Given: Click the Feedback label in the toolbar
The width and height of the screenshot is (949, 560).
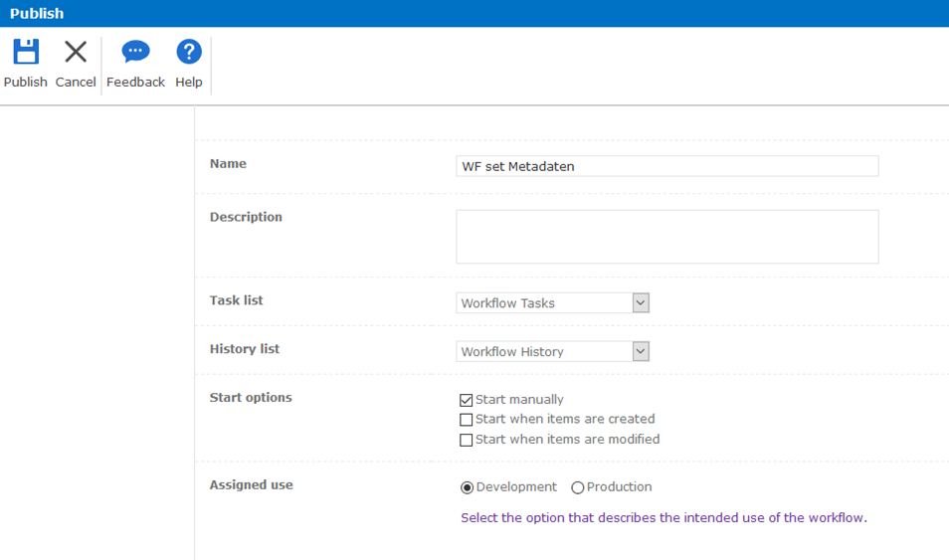Looking at the screenshot, I should click(x=135, y=82).
